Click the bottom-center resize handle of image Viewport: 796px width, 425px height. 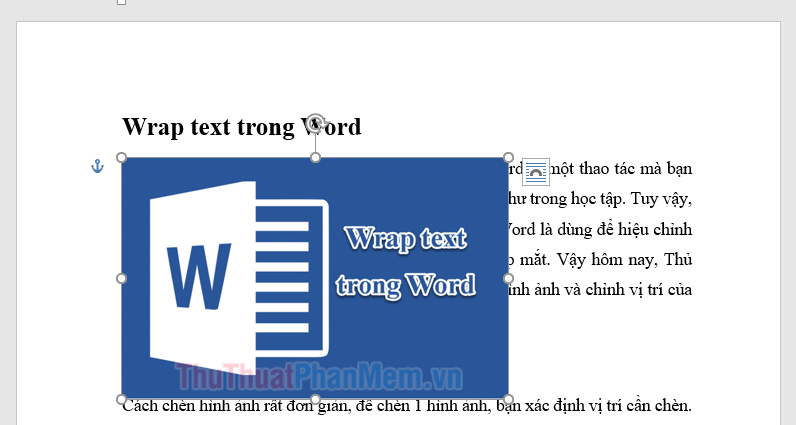tap(315, 399)
